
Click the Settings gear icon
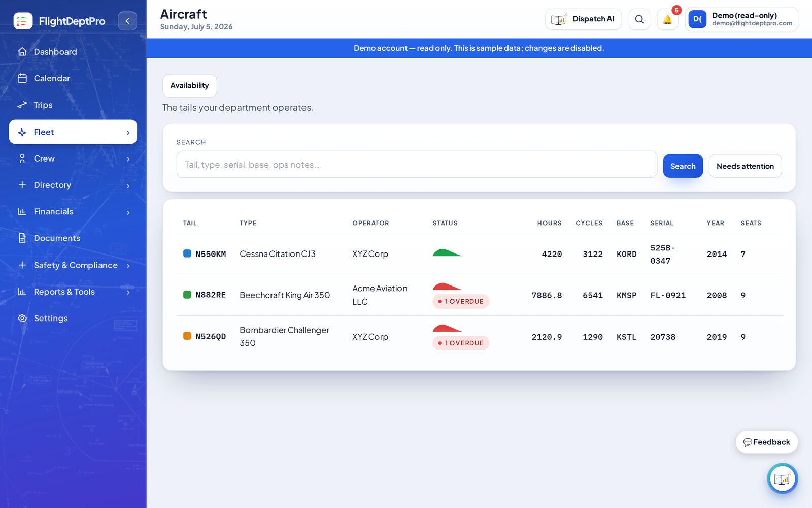(x=22, y=318)
